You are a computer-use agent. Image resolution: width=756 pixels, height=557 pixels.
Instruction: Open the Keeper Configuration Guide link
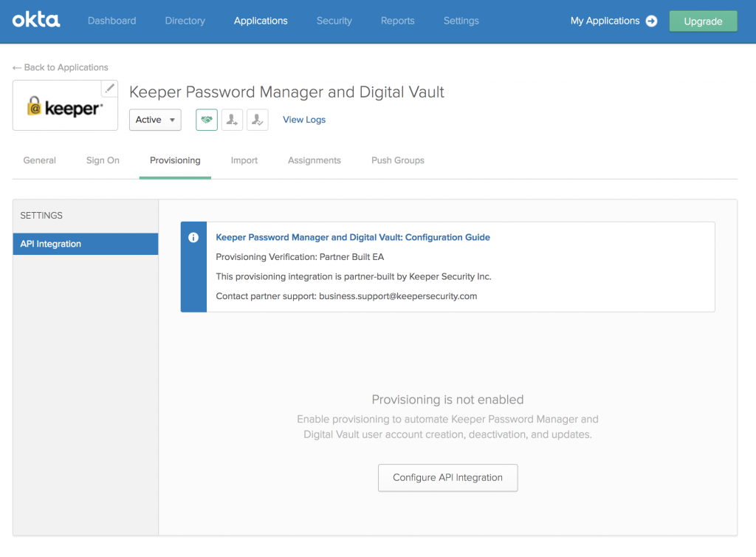click(x=353, y=237)
